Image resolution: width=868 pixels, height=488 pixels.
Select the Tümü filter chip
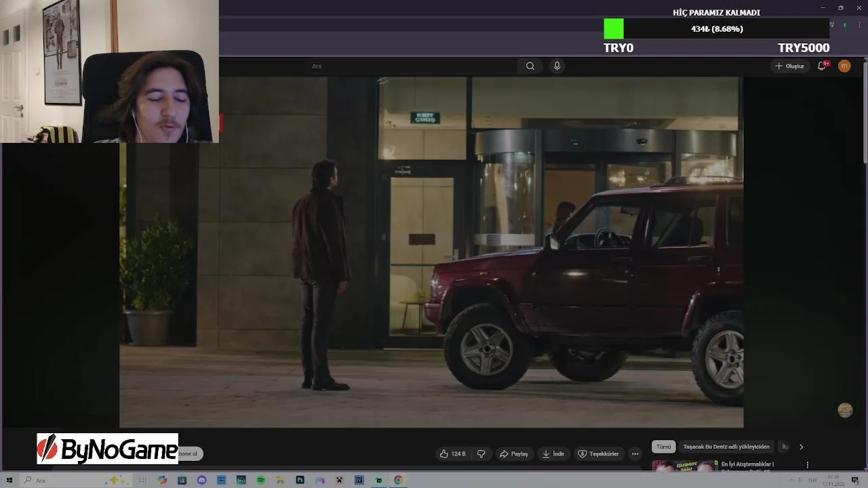pyautogui.click(x=663, y=447)
